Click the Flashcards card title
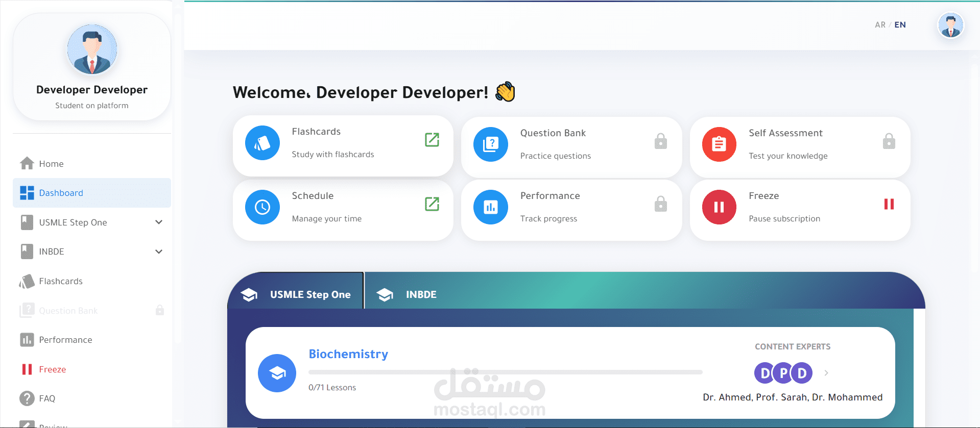 click(x=316, y=132)
